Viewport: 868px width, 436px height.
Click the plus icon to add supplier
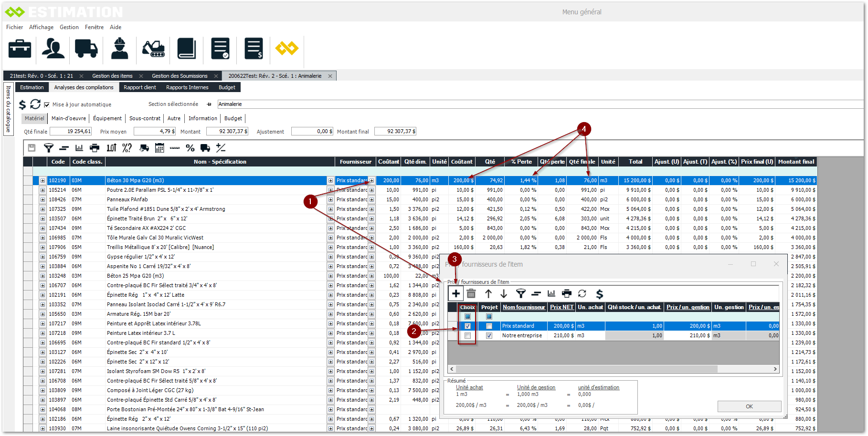tap(456, 294)
